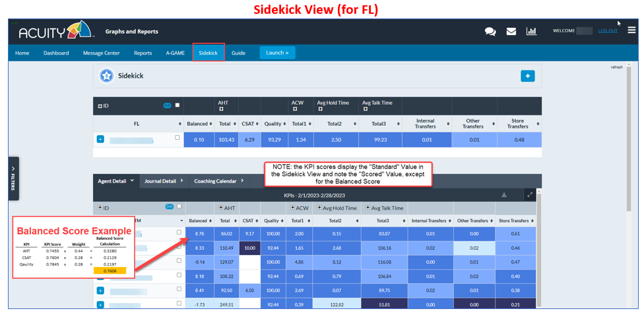Click the envelope messages icon in top bar

511,31
